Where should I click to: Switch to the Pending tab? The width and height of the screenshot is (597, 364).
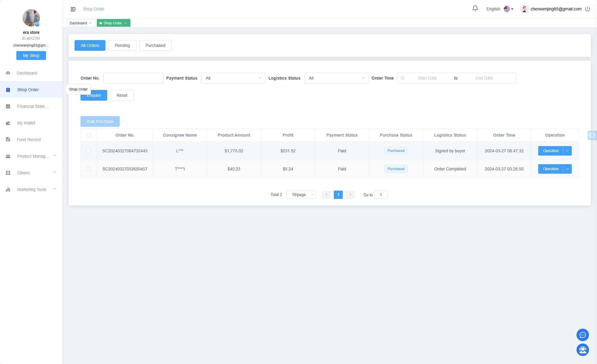coord(122,45)
